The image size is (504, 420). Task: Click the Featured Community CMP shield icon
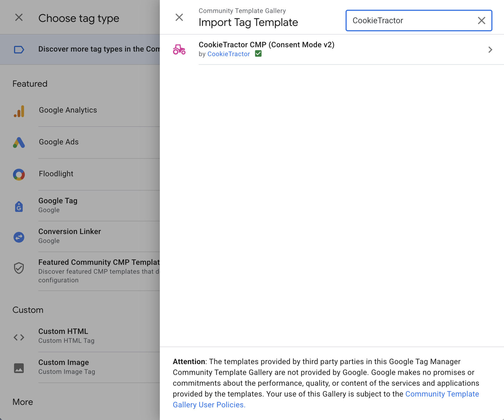[x=19, y=268]
